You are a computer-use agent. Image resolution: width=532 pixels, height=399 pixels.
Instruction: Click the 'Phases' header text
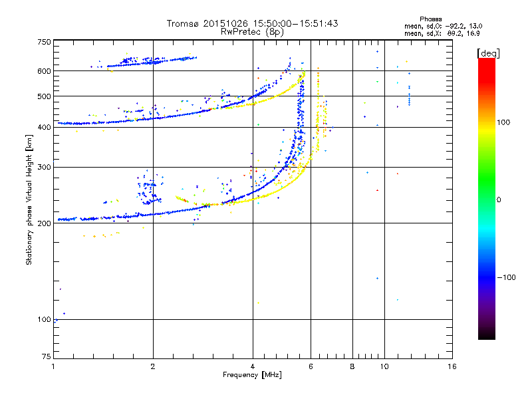[x=430, y=19]
